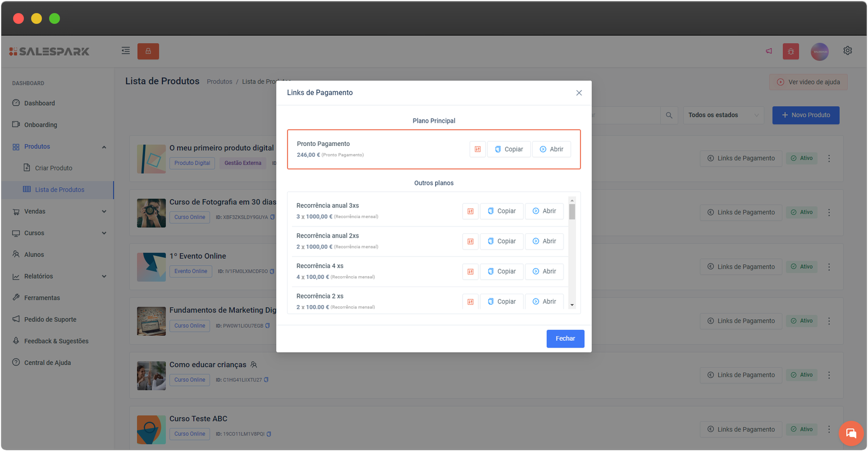Close the Links de Pagamento dialog with X
Viewport: 868px width, 451px height.
pyautogui.click(x=579, y=93)
